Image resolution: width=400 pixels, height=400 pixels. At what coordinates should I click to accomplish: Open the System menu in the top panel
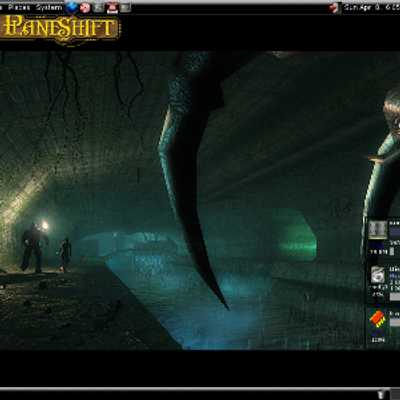pyautogui.click(x=49, y=7)
